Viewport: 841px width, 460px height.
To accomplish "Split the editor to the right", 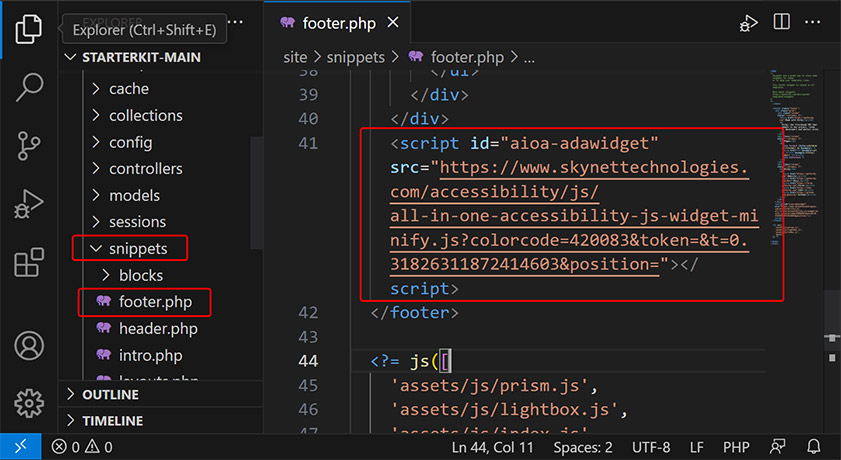I will [781, 23].
